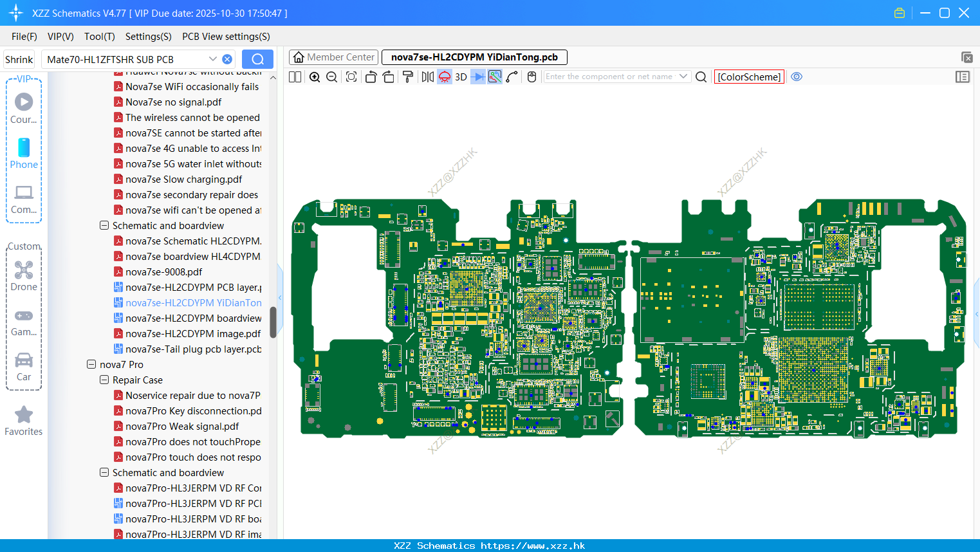
Task: Click the right PCB board view
Action: coord(799,318)
